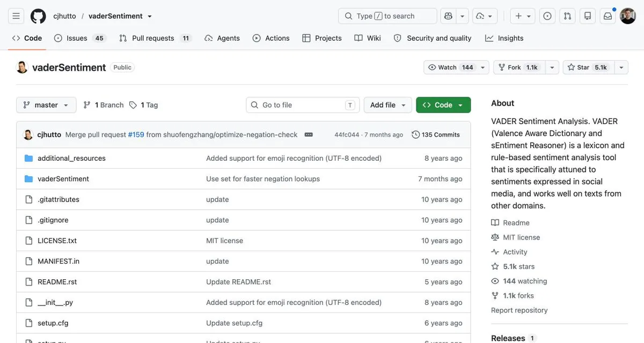View the 135 Commits history
Viewport: 644px width, 343px height.
436,135
